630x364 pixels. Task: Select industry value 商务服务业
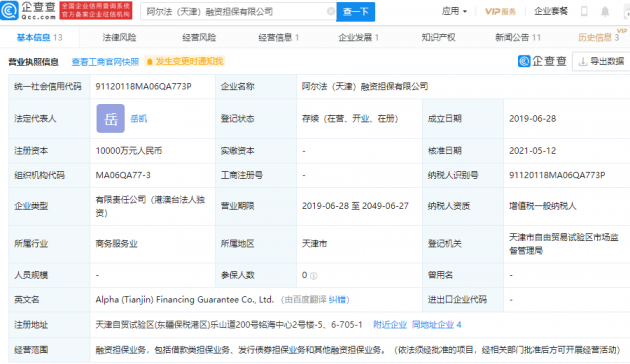[117, 243]
